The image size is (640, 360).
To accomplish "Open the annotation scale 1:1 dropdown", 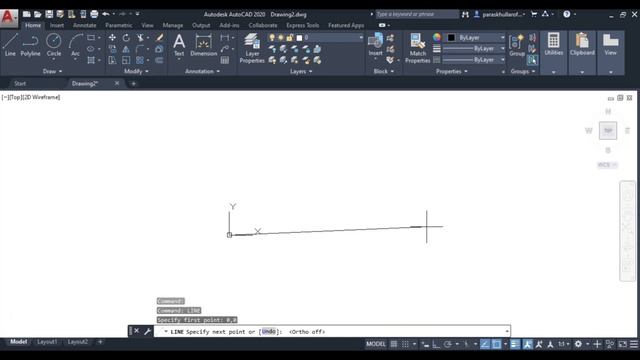I will [564, 344].
